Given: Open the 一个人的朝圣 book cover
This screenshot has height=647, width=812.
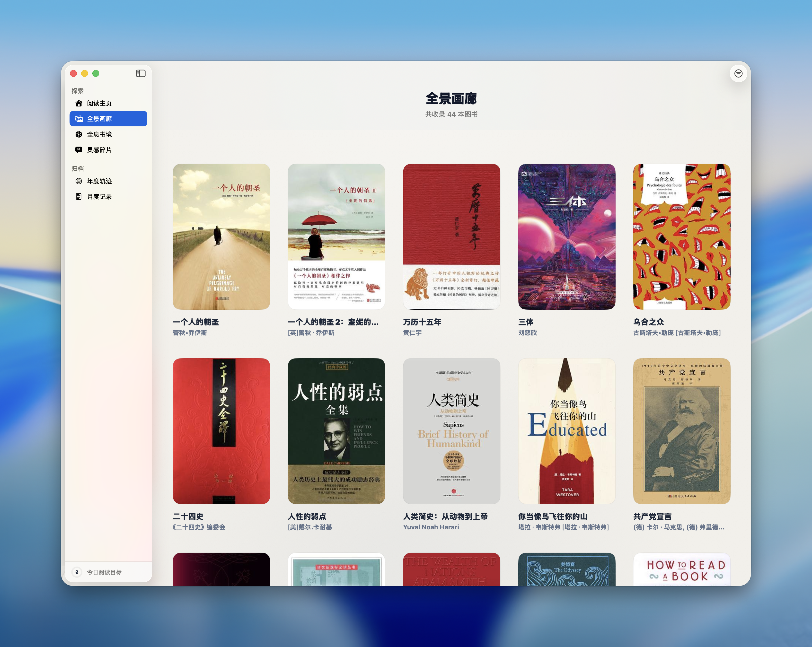Looking at the screenshot, I should 221,236.
